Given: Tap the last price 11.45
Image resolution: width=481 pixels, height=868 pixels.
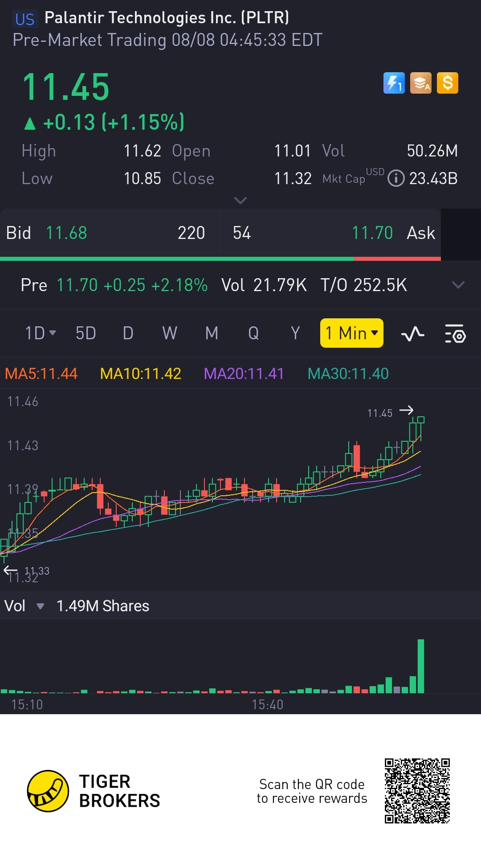Looking at the screenshot, I should pos(66,87).
